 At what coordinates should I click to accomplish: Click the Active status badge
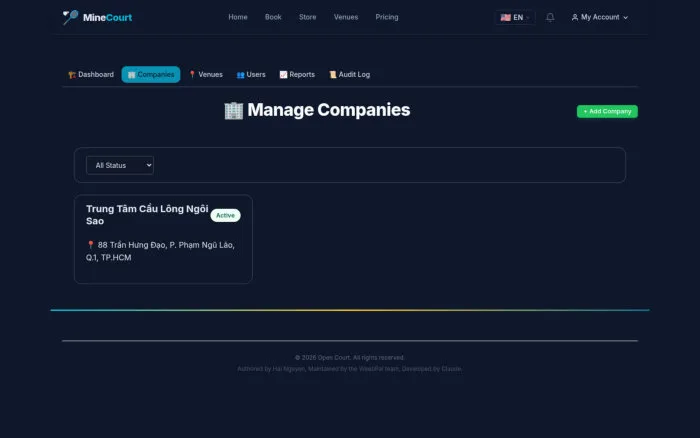(x=225, y=215)
